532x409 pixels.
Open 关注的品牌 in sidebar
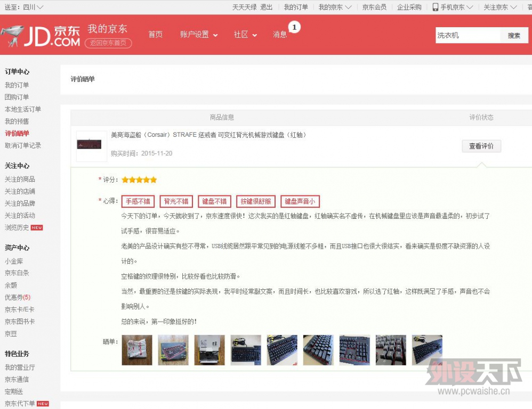point(20,203)
